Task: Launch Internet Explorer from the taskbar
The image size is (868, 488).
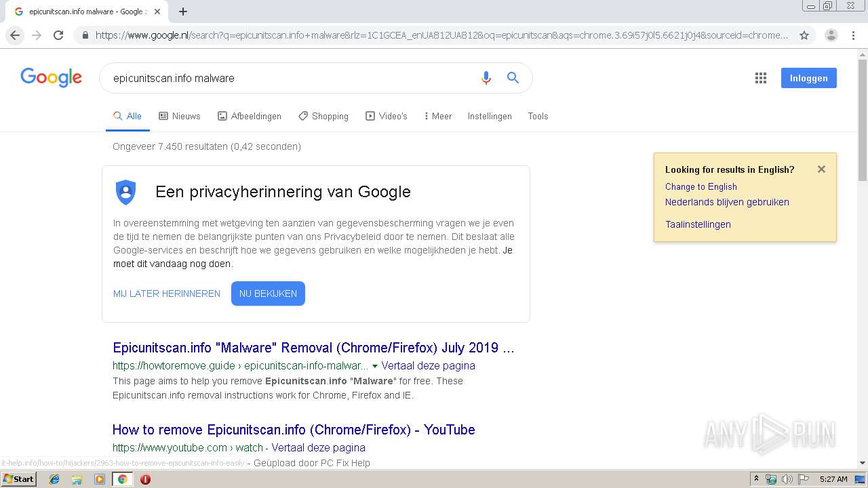Action: (x=54, y=479)
